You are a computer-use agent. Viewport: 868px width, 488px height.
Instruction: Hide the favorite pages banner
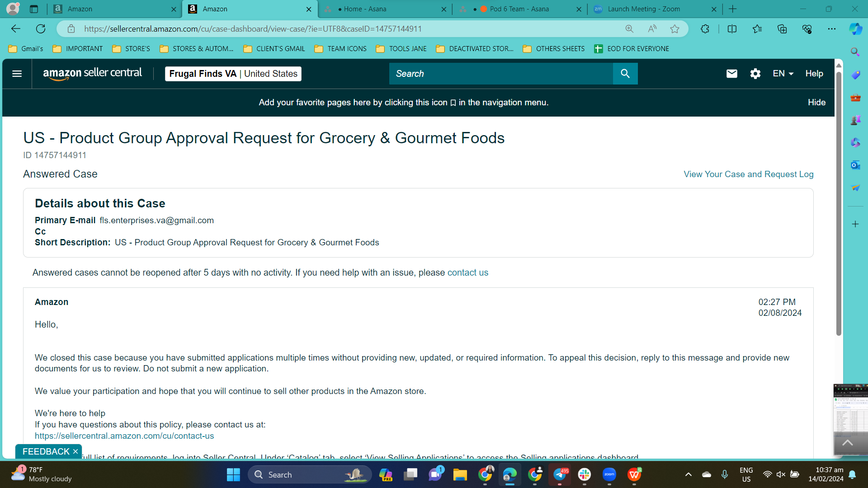816,103
